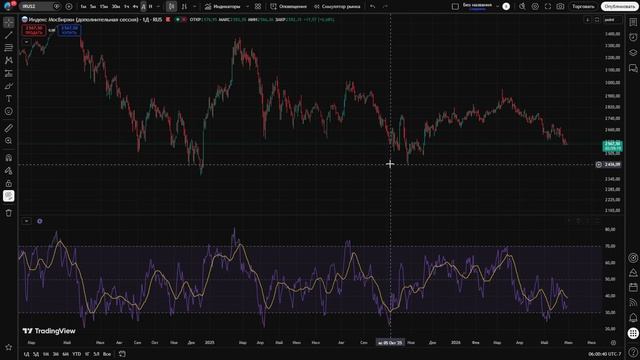Take a chart snapshot with camera icon

point(560,7)
